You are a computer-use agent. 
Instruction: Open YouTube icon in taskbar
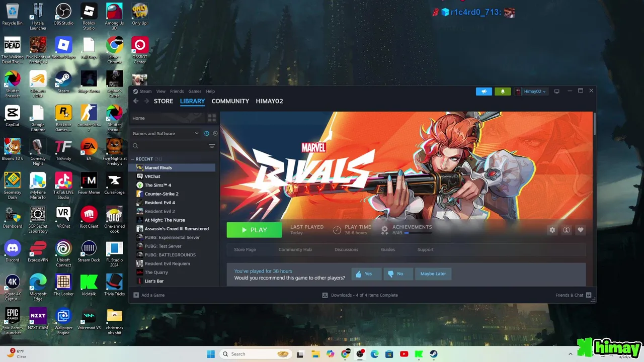point(404,354)
